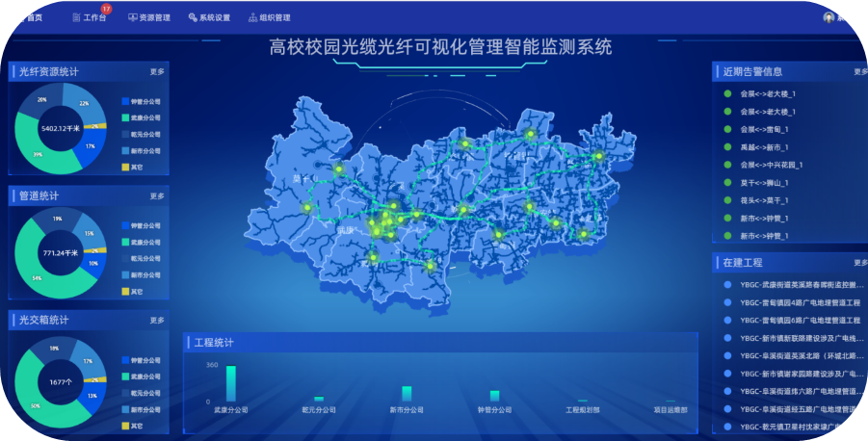Click the 组织管理 hierarchy icon
Image resolution: width=868 pixels, height=441 pixels.
pos(252,17)
